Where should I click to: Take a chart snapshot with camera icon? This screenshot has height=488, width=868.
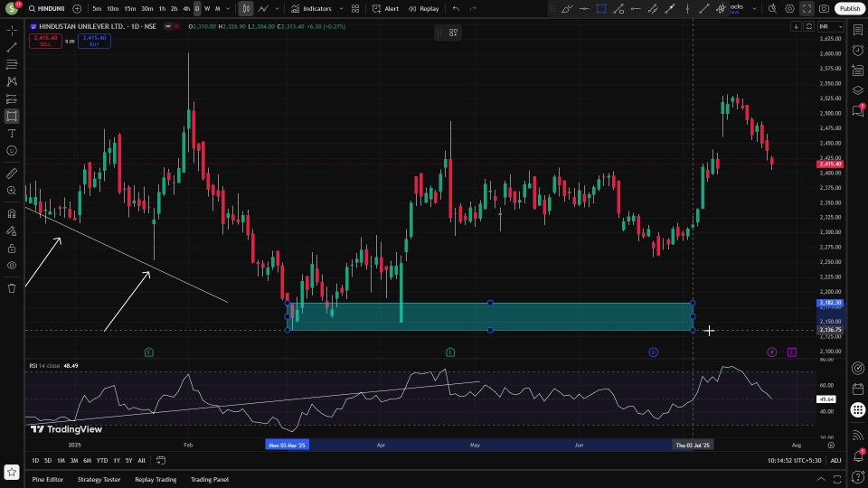[x=825, y=9]
